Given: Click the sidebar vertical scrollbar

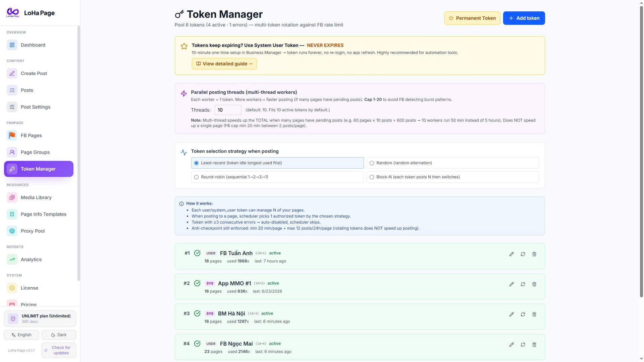Looking at the screenshot, I should pyautogui.click(x=79, y=153).
